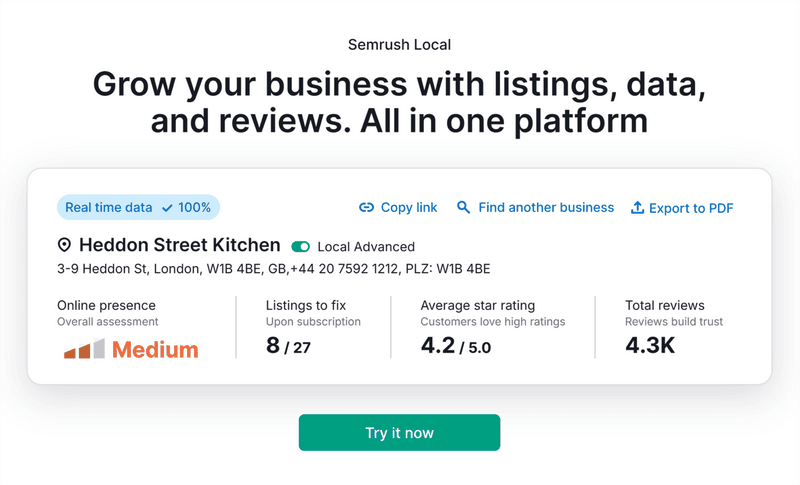The height and width of the screenshot is (485, 800).
Task: Click the Heddon Street Kitchen business name
Action: click(x=180, y=245)
